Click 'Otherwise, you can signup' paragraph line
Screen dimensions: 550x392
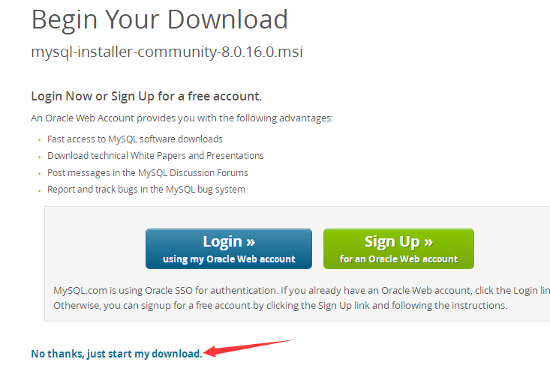[x=281, y=306]
